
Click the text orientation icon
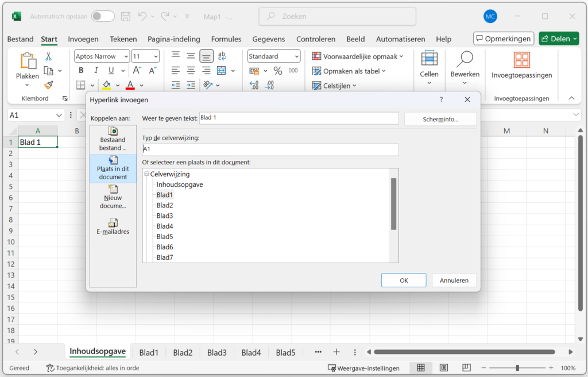(208, 85)
